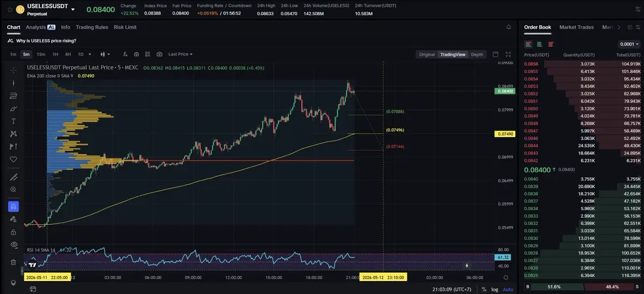This screenshot has height=294, width=644.
Task: Select the Fibonacci retracement lines tool
Action: (13, 95)
